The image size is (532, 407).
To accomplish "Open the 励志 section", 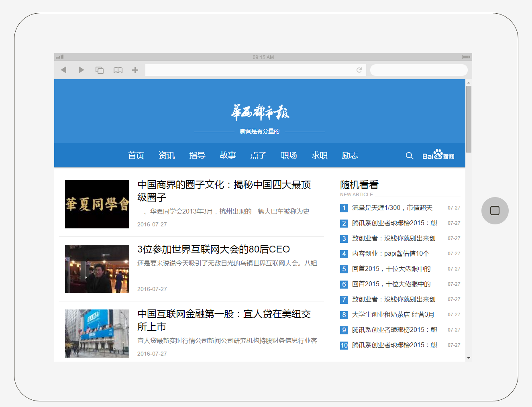I will (x=350, y=156).
